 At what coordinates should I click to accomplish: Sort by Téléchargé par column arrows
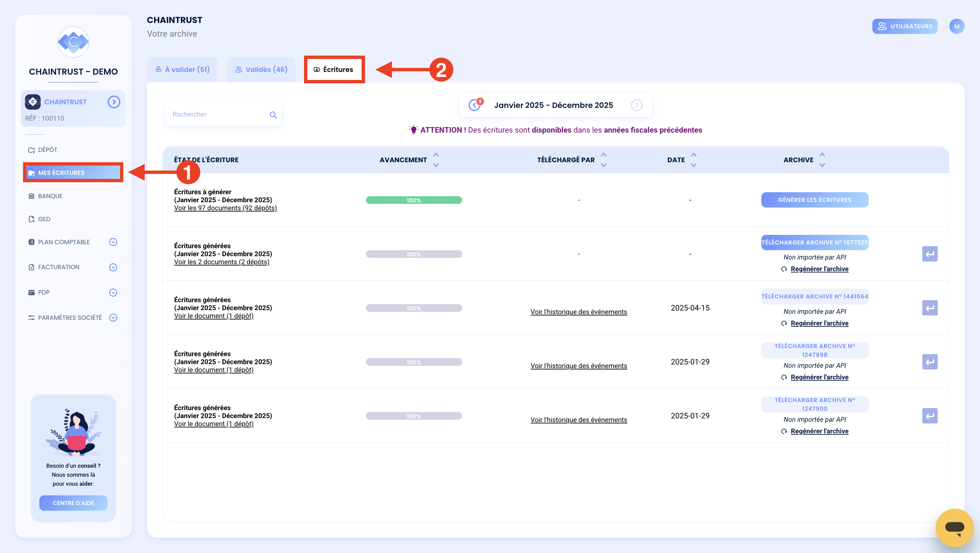pyautogui.click(x=603, y=160)
